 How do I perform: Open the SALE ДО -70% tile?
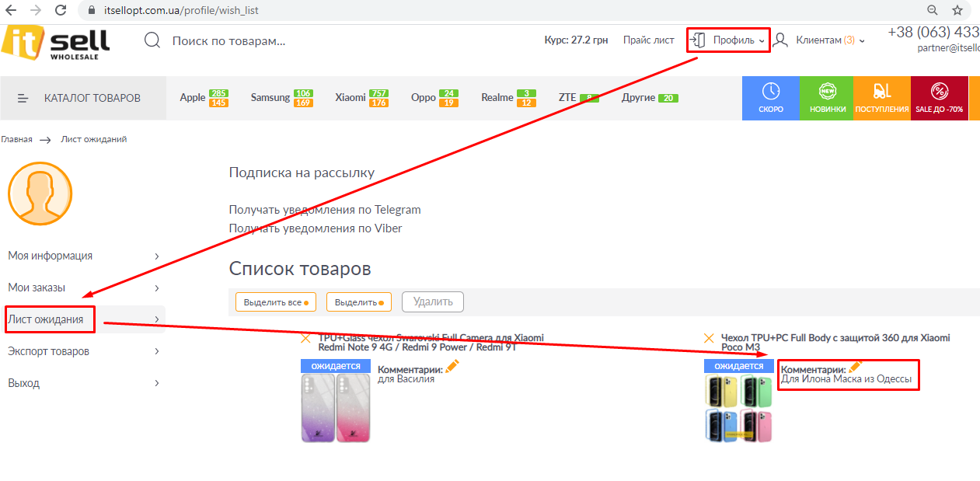pos(939,98)
